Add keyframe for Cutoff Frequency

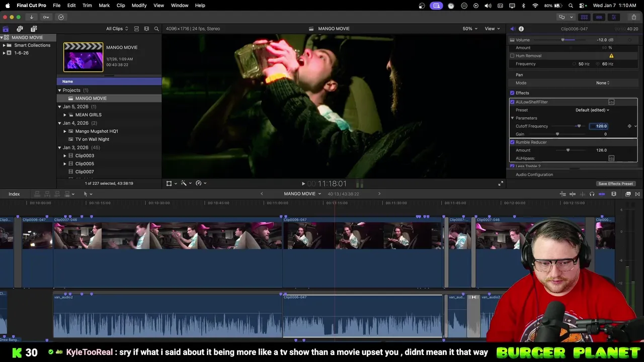629,126
